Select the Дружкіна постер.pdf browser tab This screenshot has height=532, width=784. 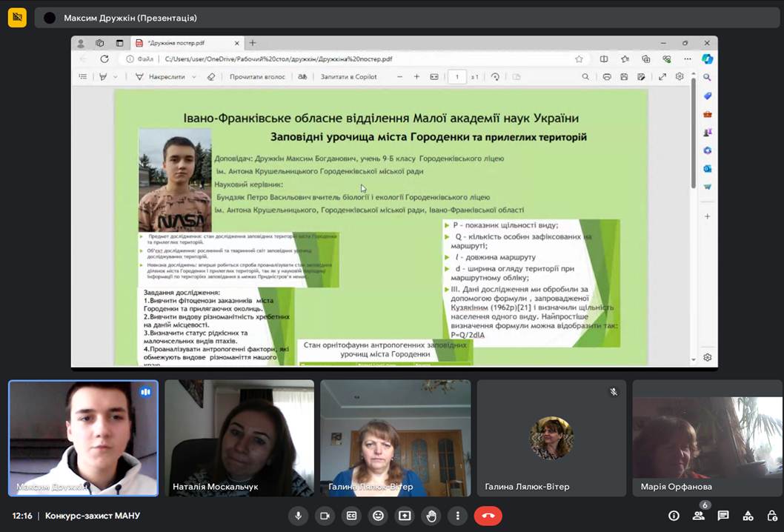point(182,43)
